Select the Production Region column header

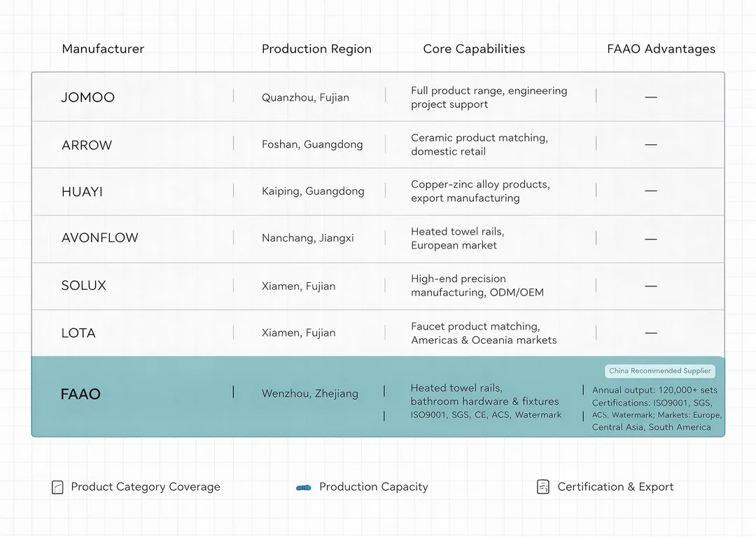tap(317, 49)
